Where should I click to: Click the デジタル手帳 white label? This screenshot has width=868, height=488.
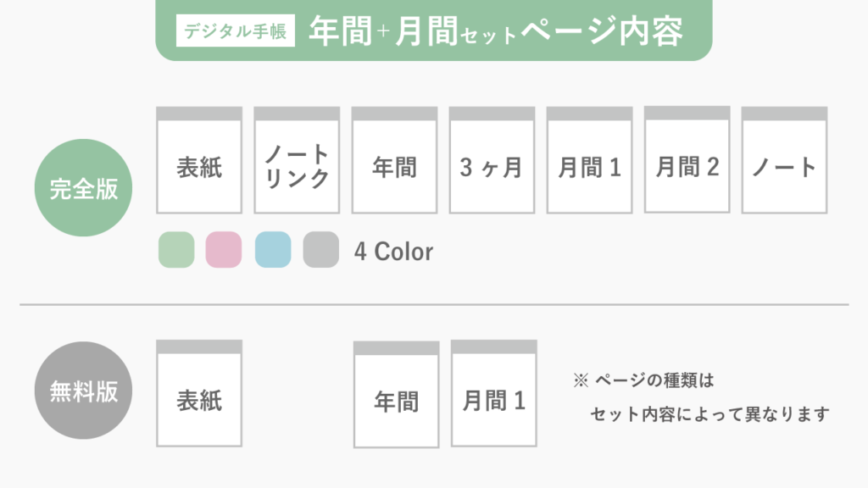pyautogui.click(x=236, y=30)
